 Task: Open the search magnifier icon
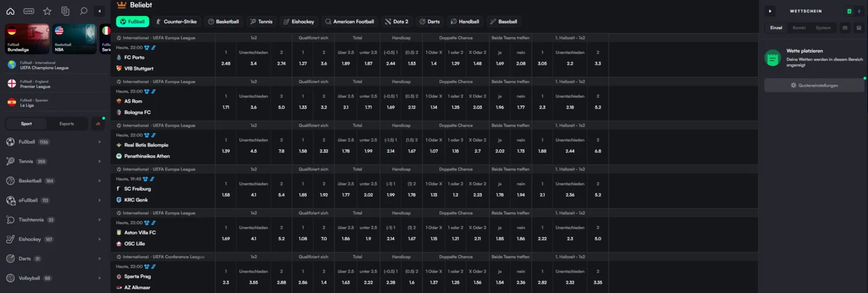coord(84,11)
